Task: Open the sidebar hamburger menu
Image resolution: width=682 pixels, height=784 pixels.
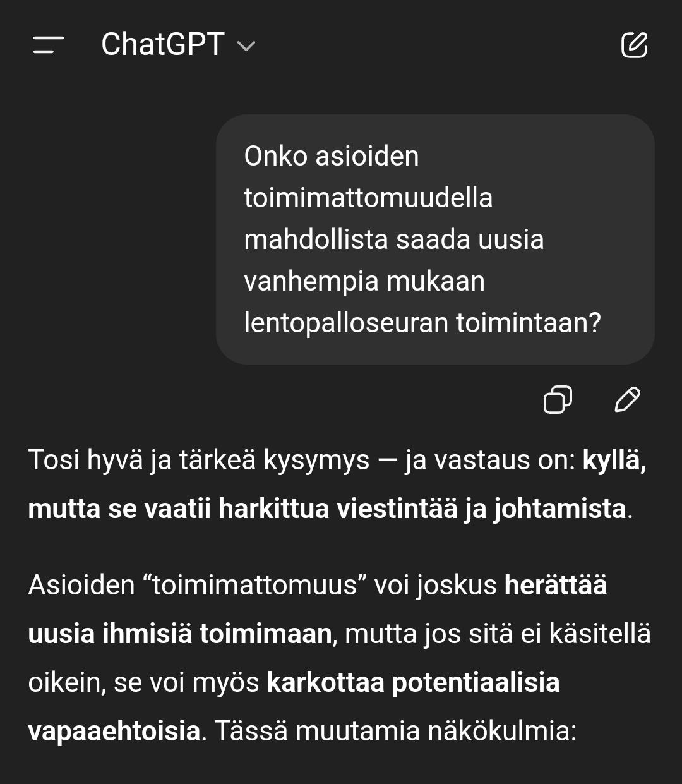Action: [x=49, y=45]
